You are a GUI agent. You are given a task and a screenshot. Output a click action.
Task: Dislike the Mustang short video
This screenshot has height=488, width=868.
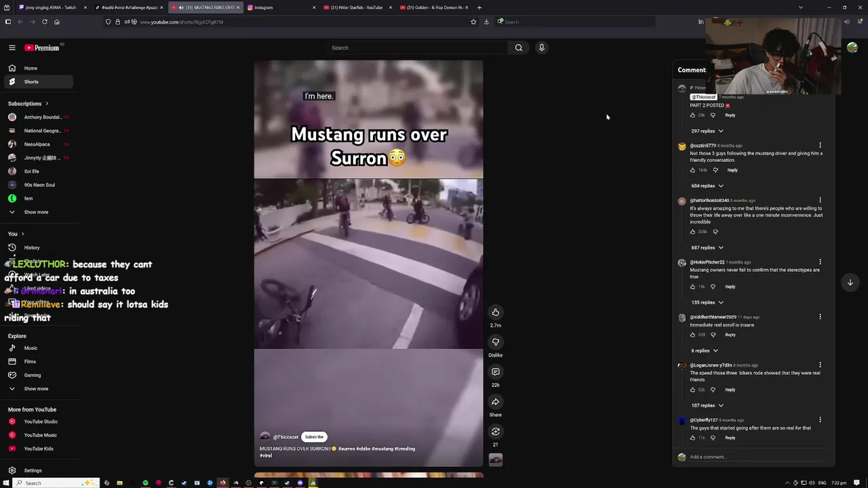click(x=496, y=342)
